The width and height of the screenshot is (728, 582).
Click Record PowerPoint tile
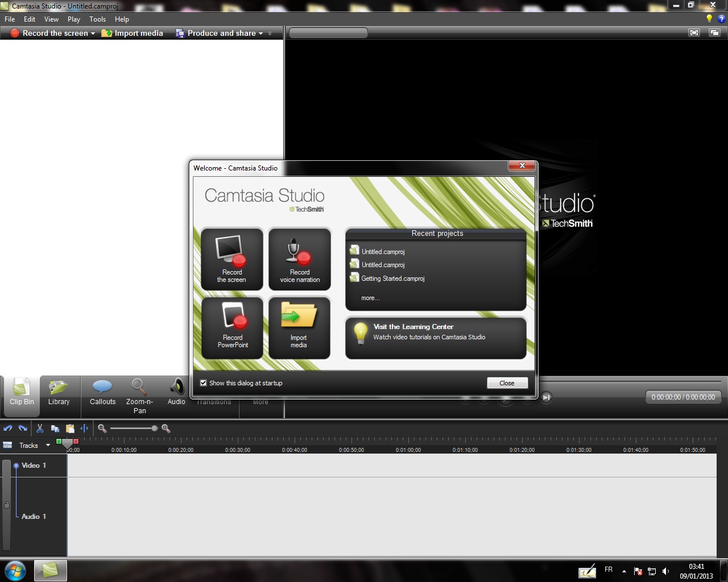click(x=232, y=328)
